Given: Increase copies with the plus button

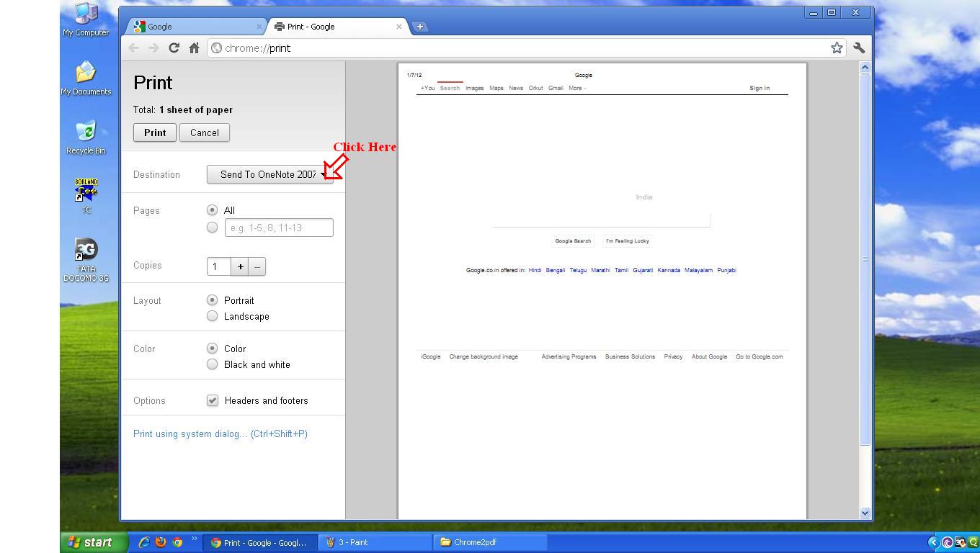Looking at the screenshot, I should pyautogui.click(x=240, y=266).
